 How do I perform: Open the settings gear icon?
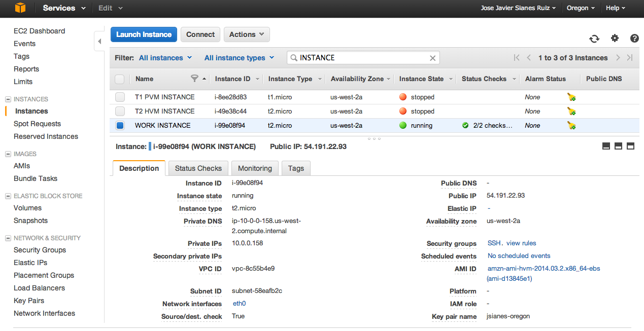(615, 39)
